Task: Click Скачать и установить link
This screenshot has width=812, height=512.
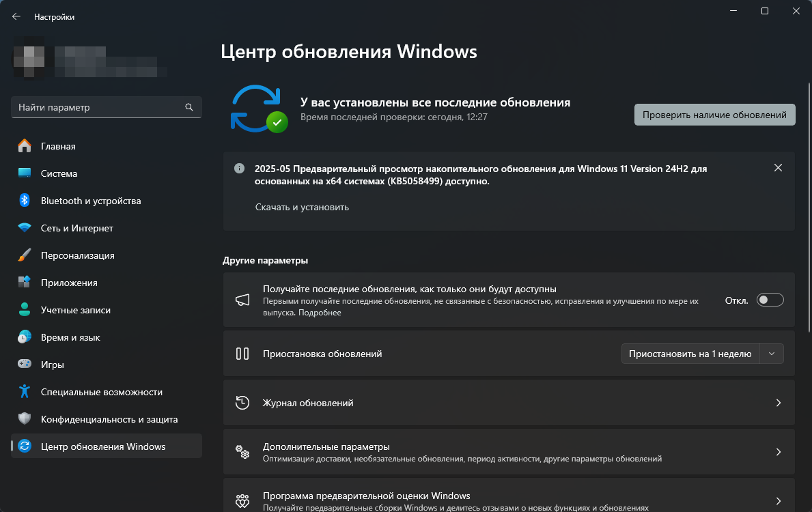Action: [x=302, y=207]
